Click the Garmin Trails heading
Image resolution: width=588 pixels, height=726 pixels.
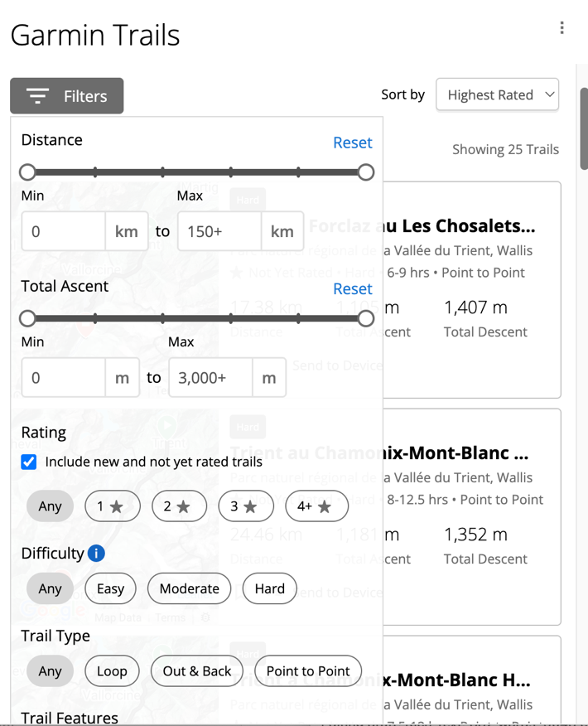coord(95,35)
